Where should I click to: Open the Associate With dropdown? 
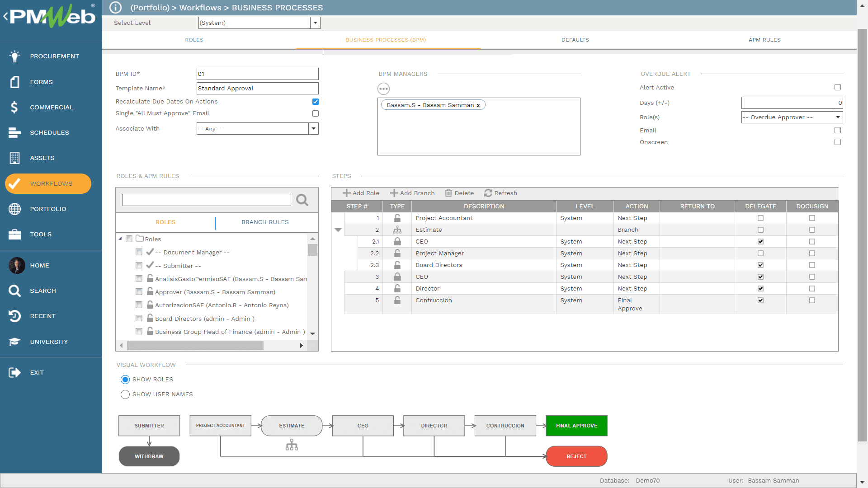[x=313, y=129]
